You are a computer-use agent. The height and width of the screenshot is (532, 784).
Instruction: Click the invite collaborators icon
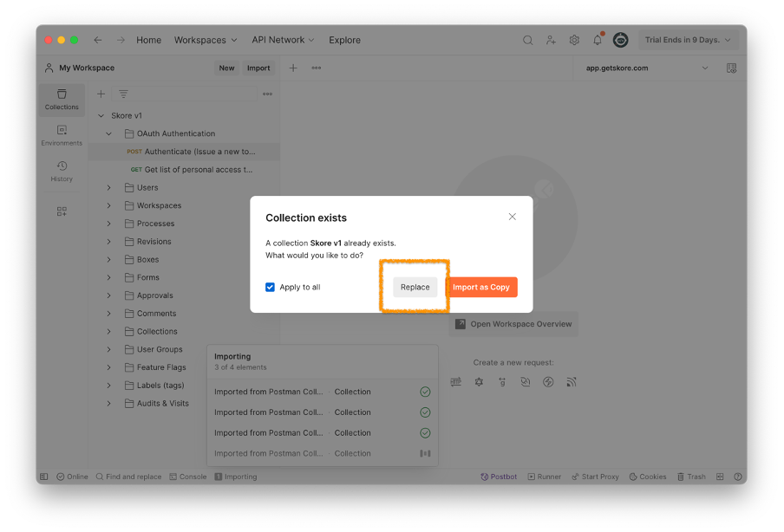click(551, 40)
